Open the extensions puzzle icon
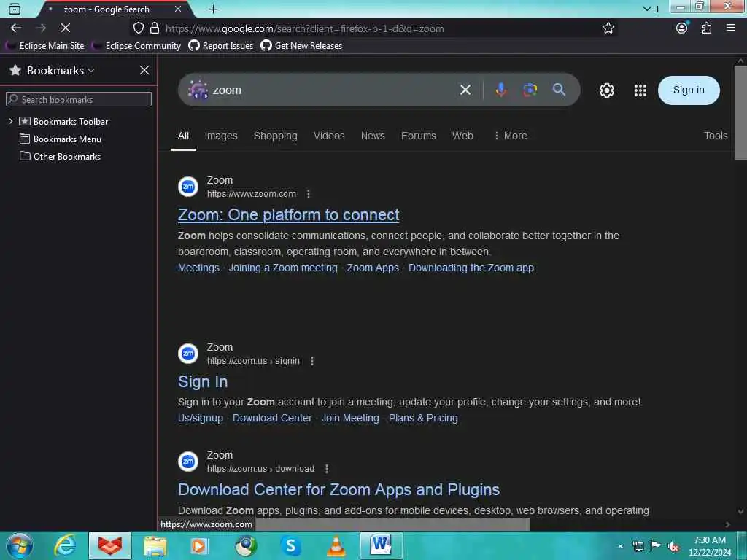This screenshot has height=560, width=747. [x=706, y=28]
